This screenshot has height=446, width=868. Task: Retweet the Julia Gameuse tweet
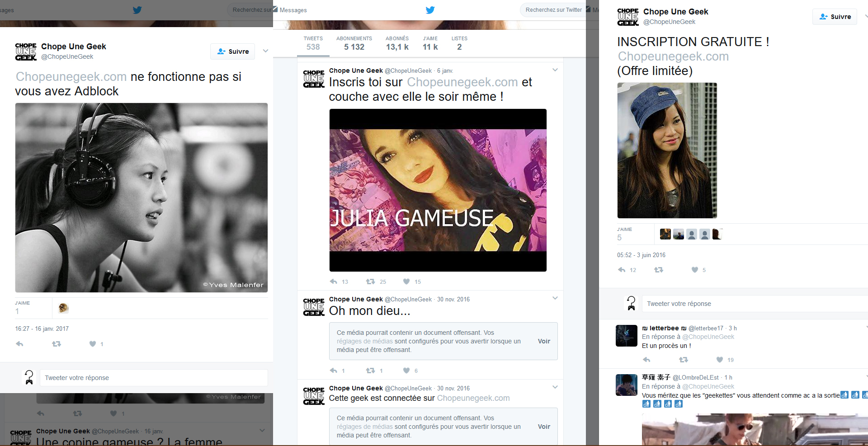click(370, 282)
